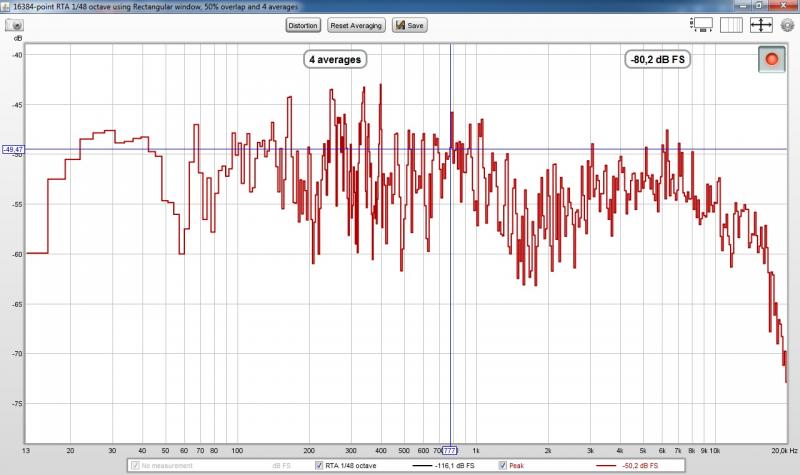800x475 pixels.
Task: Click the 4 averages indicator label
Action: tap(335, 60)
